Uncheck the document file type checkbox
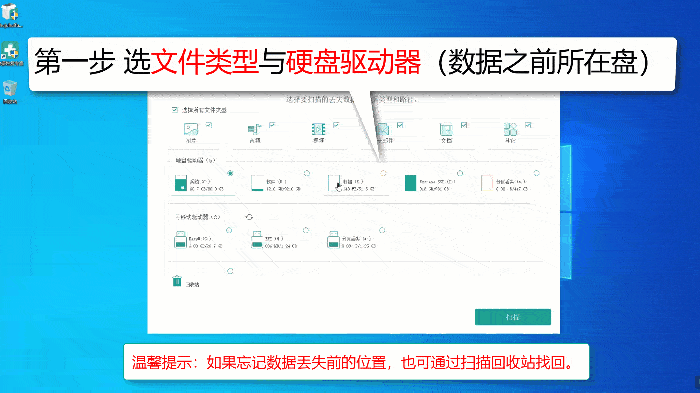This screenshot has height=393, width=700. [464, 125]
